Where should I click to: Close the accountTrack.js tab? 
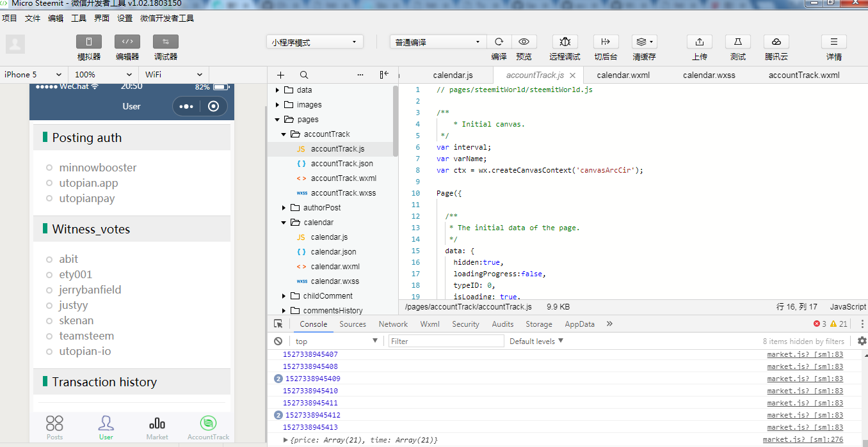tap(573, 75)
